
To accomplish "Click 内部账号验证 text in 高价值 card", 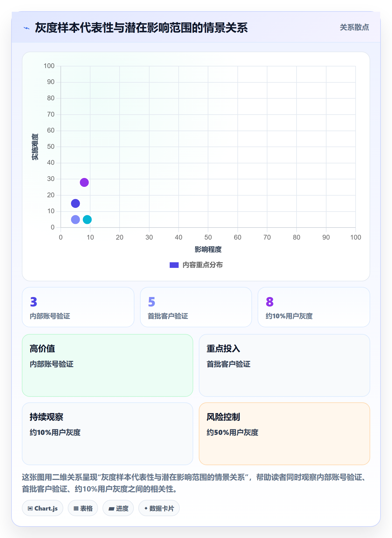I will pyautogui.click(x=52, y=364).
